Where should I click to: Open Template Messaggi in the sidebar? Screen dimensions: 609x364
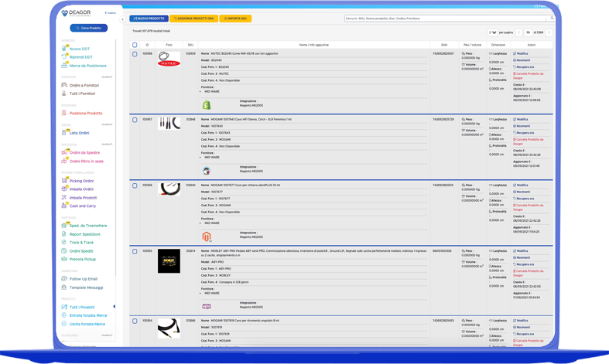coord(86,287)
